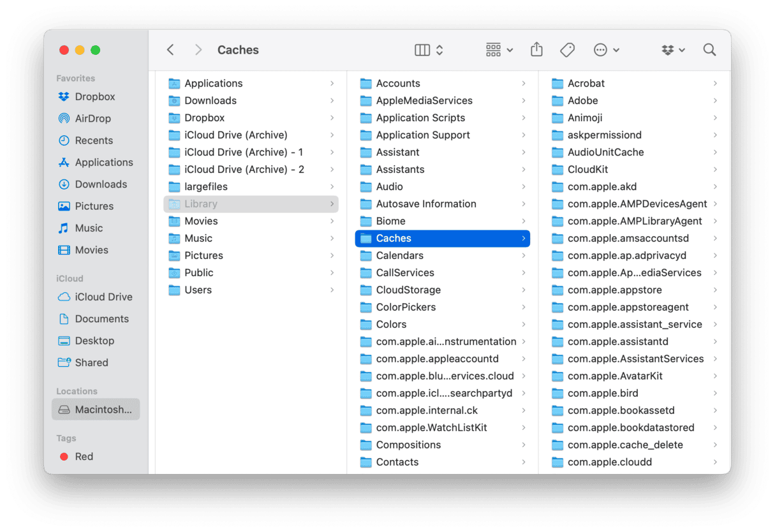Select the Biome folder
This screenshot has height=532, width=775.
(443, 221)
